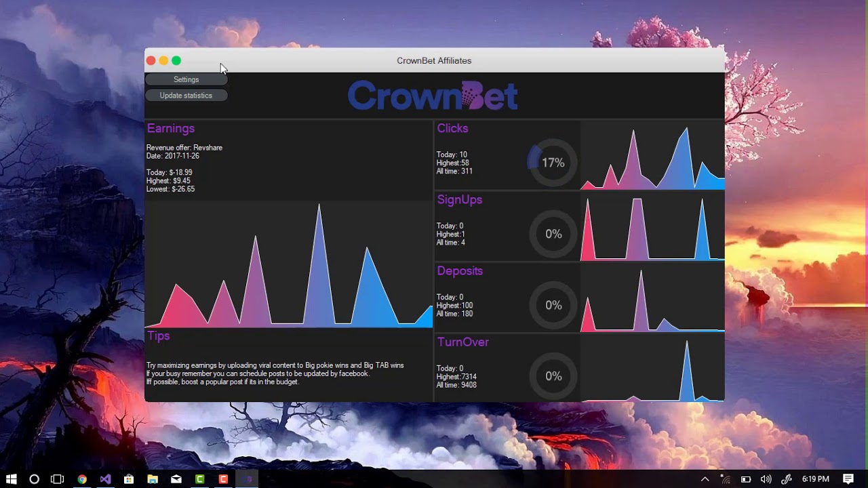Click the SignUps trend chart
The image size is (868, 488).
tap(652, 227)
